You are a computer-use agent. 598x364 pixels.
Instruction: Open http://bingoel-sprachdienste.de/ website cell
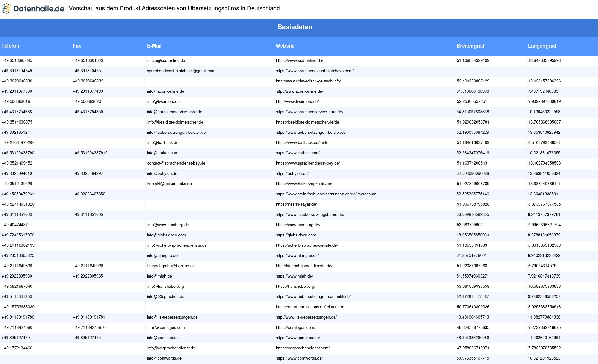[304, 266]
